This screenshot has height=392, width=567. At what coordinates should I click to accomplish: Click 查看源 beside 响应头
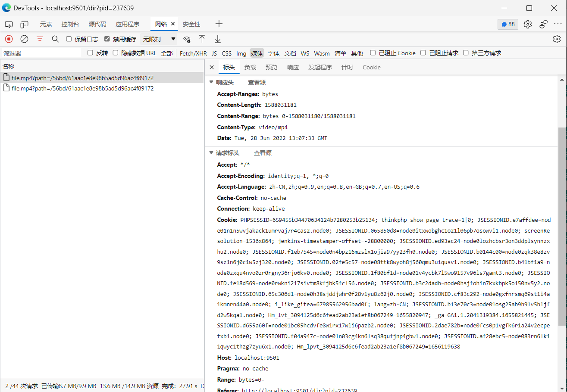coord(257,82)
